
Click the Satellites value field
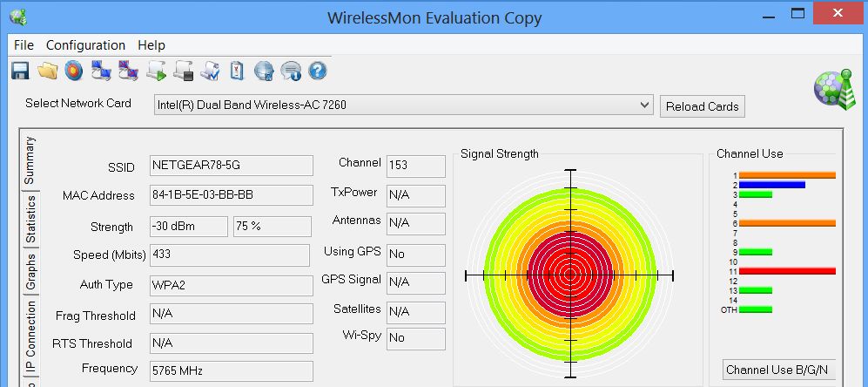416,313
